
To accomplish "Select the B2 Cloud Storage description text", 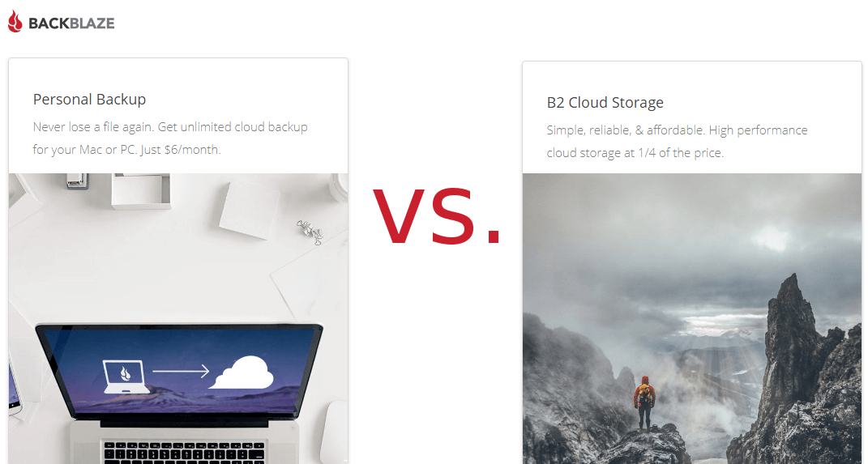I will [677, 142].
